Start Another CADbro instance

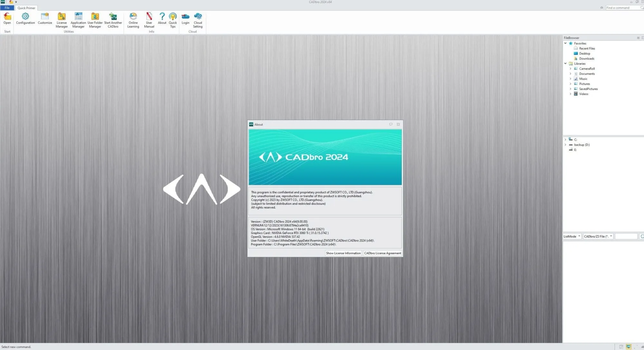click(113, 20)
